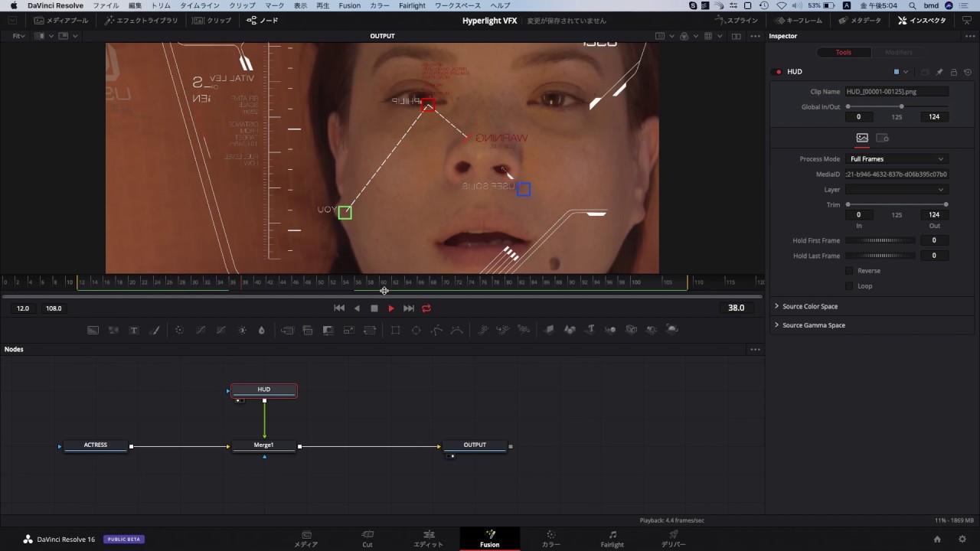Image resolution: width=980 pixels, height=551 pixels.
Task: Expand the Source Gamma Space section
Action: (813, 324)
